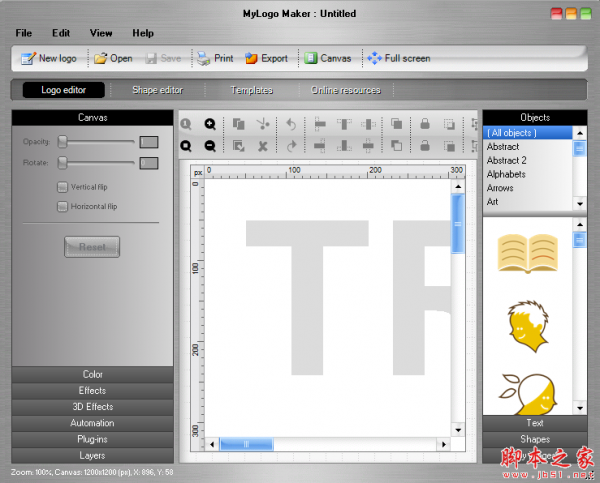Click the Full screen toolbar button

tap(398, 58)
